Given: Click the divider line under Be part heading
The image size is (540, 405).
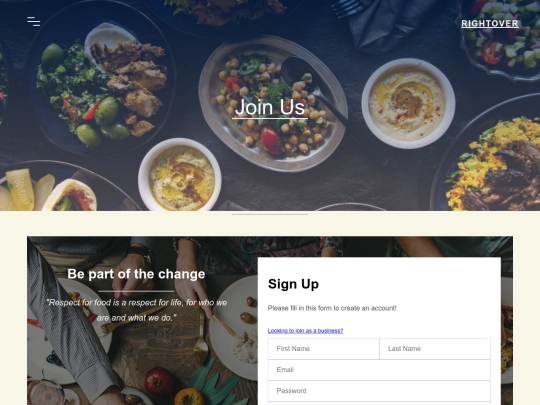Looking at the screenshot, I should (136, 291).
